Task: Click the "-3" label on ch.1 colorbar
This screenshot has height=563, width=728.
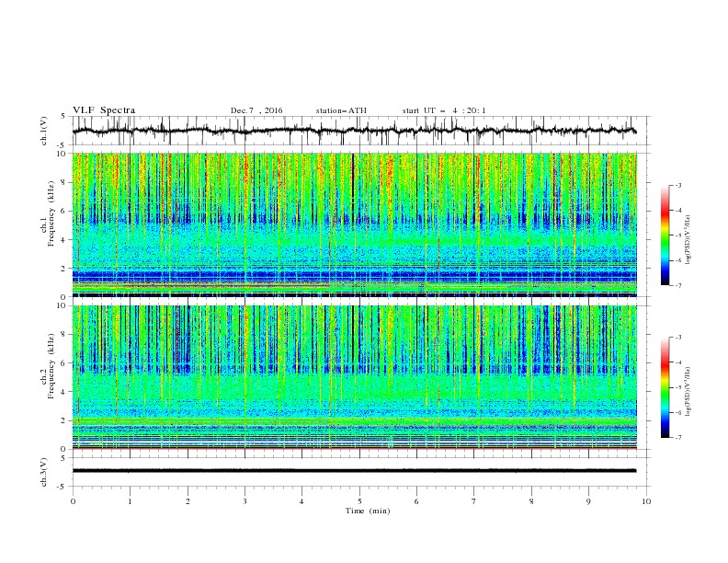Action: (678, 185)
